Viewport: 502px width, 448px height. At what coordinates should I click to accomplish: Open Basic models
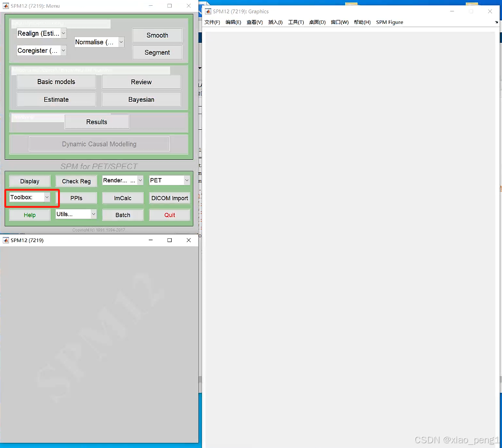56,82
